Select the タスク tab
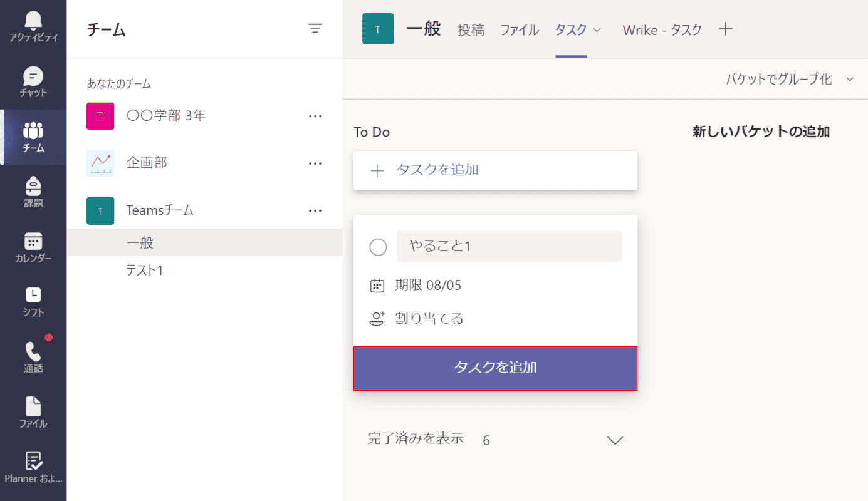 pyautogui.click(x=571, y=29)
